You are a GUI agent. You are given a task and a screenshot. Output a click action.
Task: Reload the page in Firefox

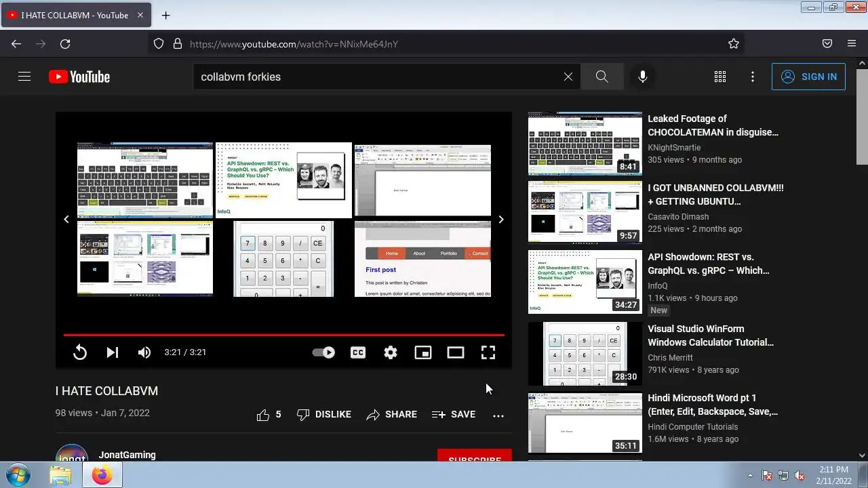click(x=65, y=44)
